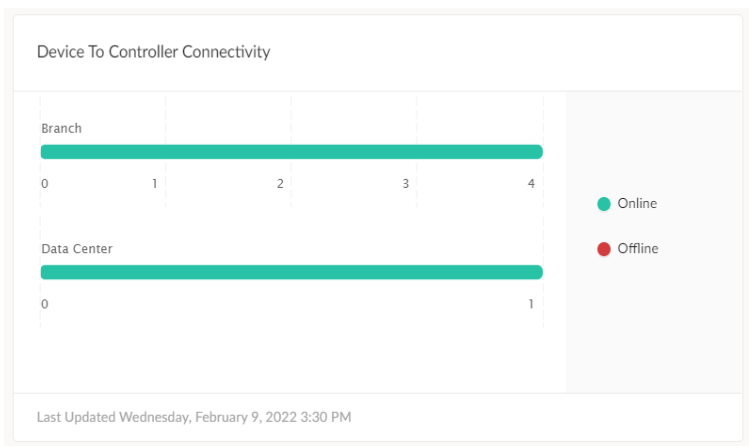Click axis value 1 under Branch bar
The width and height of the screenshot is (752, 448).
155,184
